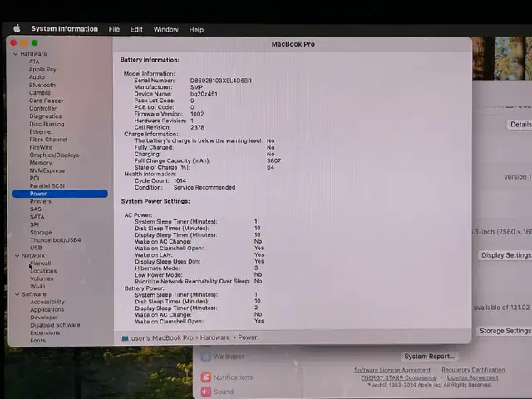
Task: Click the Notifications icon in System Settings
Action: (x=206, y=377)
